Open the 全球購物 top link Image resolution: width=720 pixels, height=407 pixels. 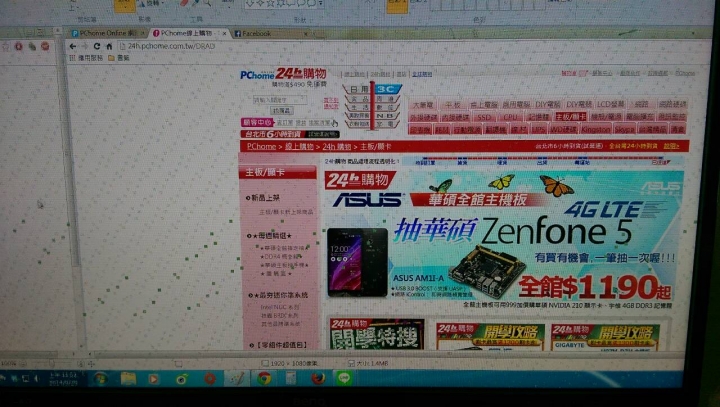tap(422, 74)
